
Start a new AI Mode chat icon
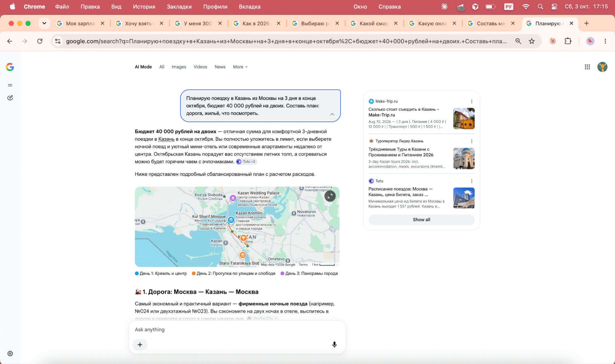10,98
